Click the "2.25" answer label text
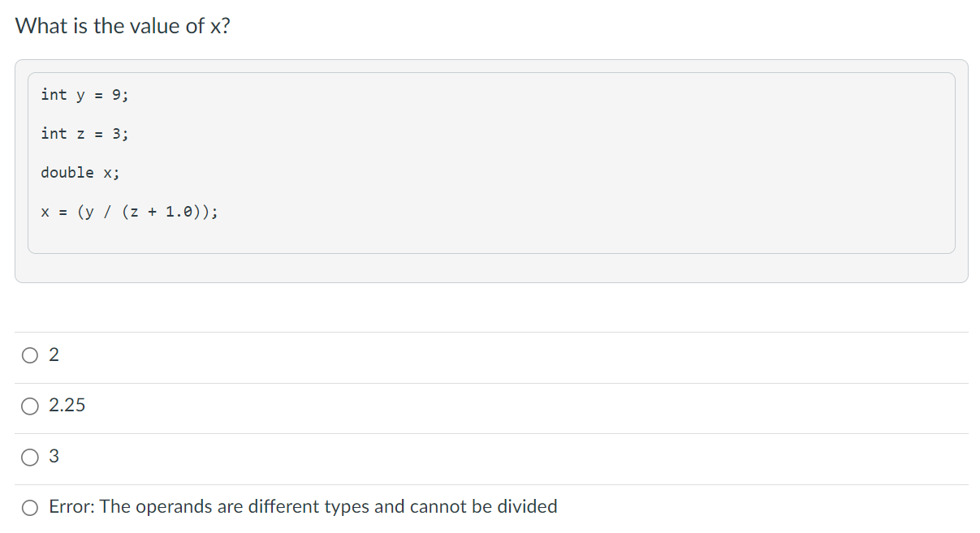The width and height of the screenshot is (980, 533). point(67,405)
